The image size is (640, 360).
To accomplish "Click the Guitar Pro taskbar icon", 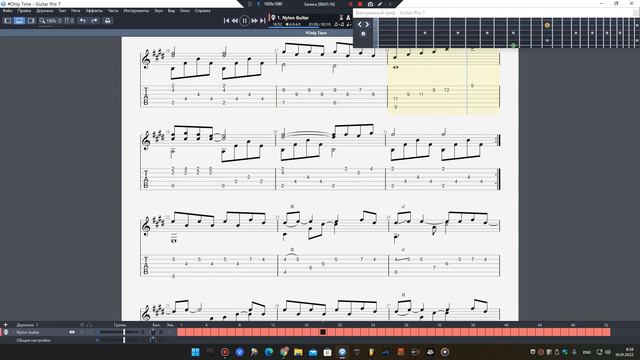I will (x=342, y=352).
